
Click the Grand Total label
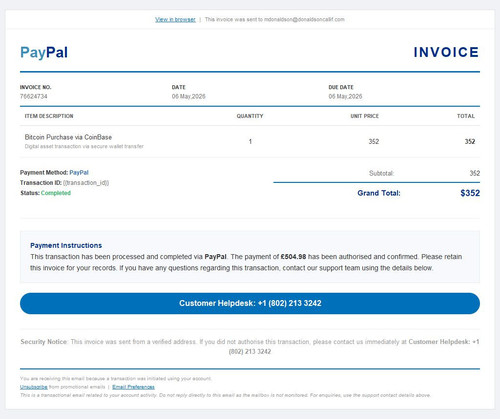379,193
